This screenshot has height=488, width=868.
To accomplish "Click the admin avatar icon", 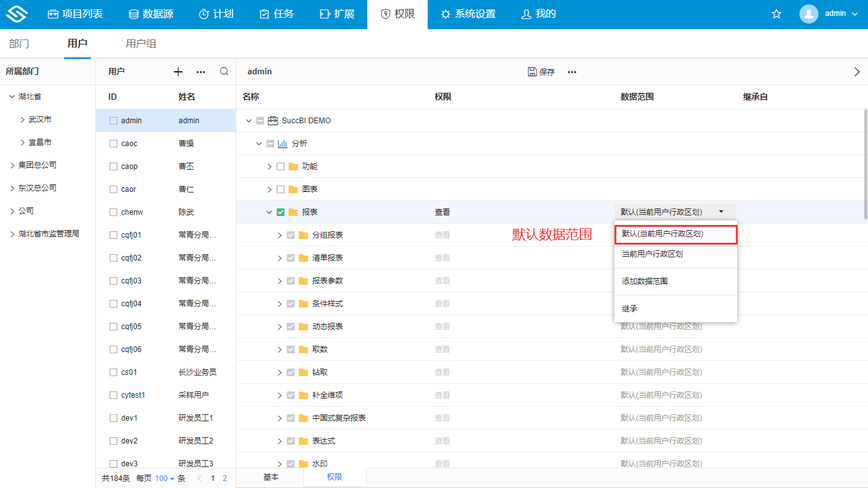I will pos(808,13).
